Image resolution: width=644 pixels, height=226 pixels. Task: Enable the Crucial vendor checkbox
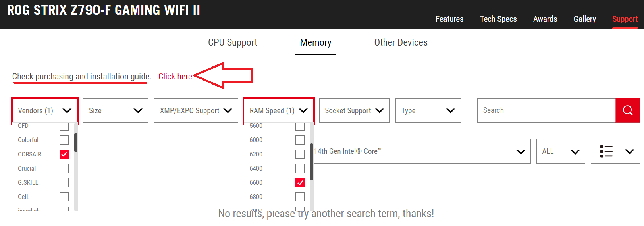pos(64,168)
